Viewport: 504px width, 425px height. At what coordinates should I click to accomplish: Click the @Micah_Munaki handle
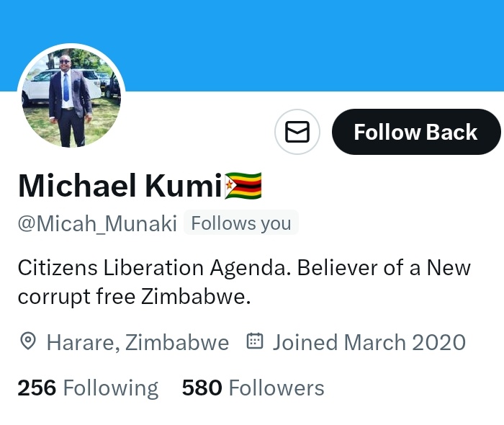97,223
